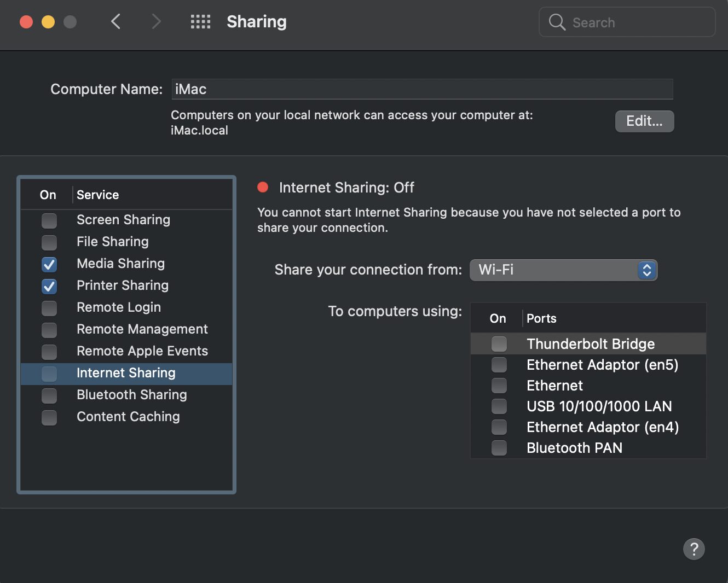Uncheck the Media Sharing service

(x=49, y=264)
